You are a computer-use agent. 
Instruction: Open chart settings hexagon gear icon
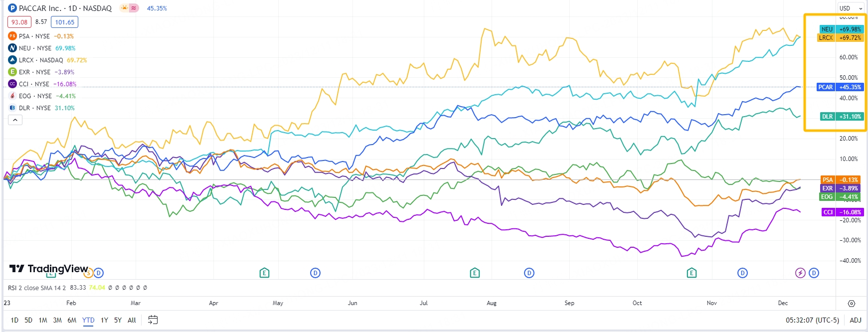click(852, 304)
